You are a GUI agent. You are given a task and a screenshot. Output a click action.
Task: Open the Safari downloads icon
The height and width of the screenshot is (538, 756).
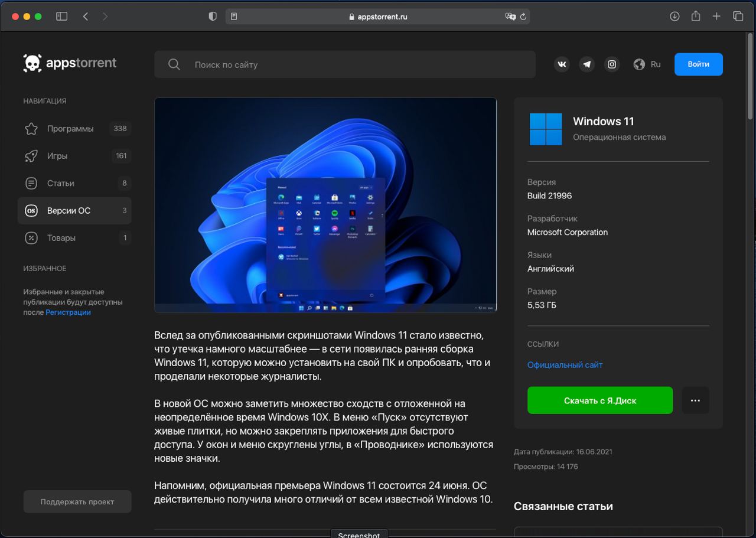point(674,17)
